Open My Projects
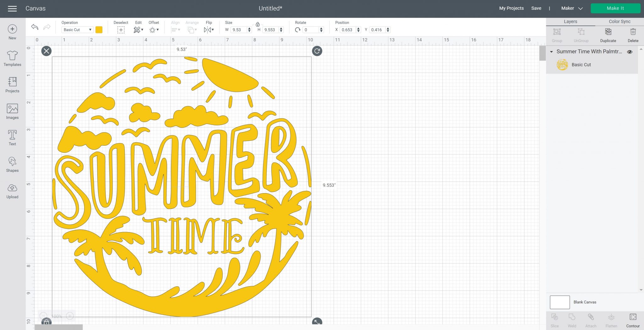The width and height of the screenshot is (644, 330). pos(511,8)
